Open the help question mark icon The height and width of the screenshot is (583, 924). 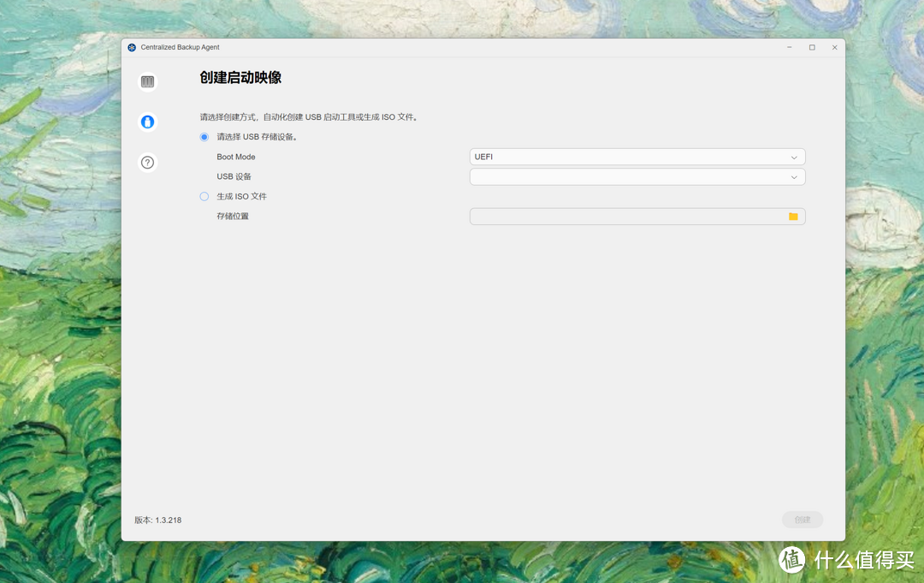pos(148,163)
